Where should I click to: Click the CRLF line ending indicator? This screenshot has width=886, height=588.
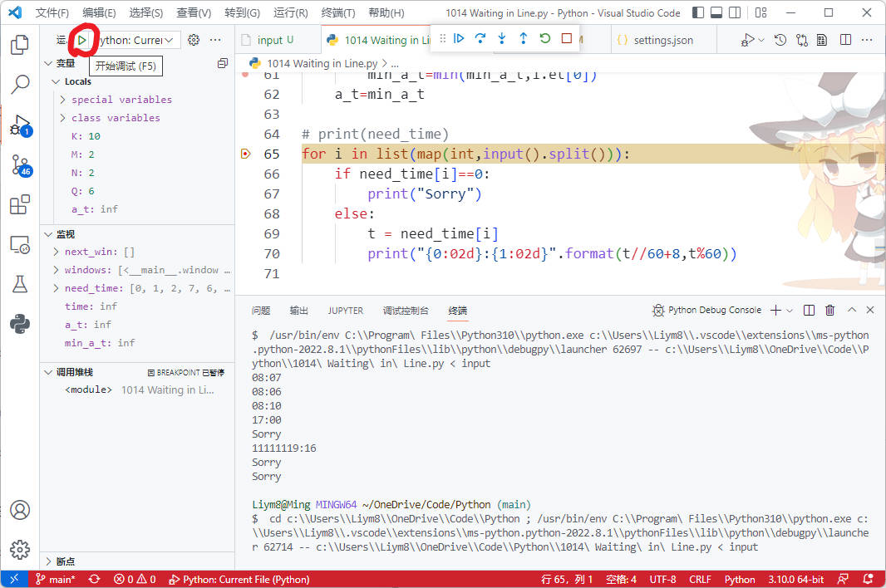(x=700, y=580)
